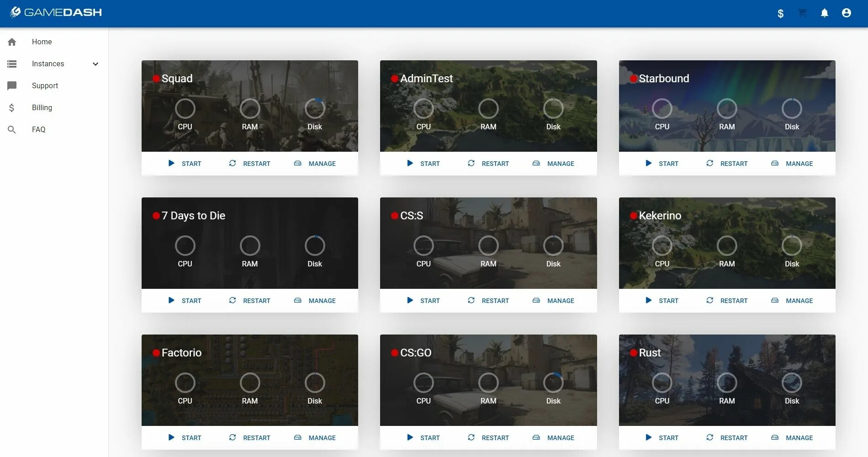Manage the Starbound server
Screen dimensions: 868x457
[x=792, y=164]
